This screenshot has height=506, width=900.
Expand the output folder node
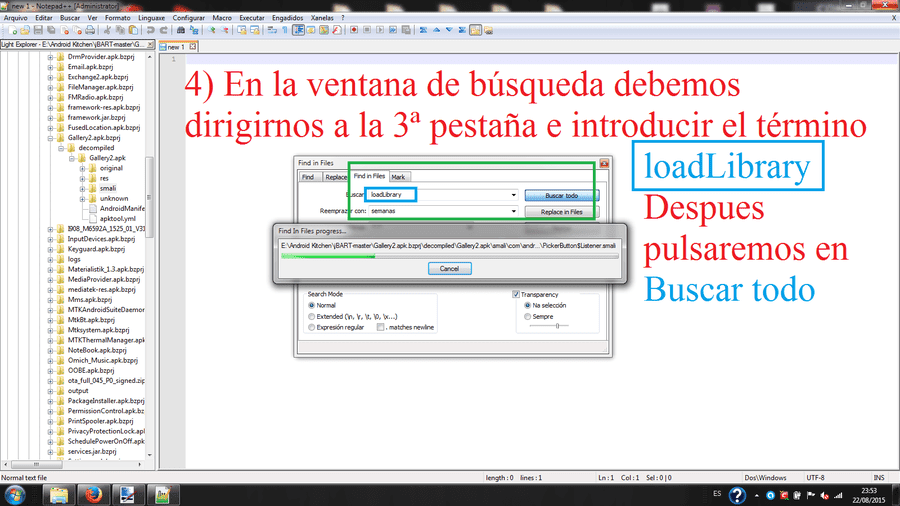51,391
